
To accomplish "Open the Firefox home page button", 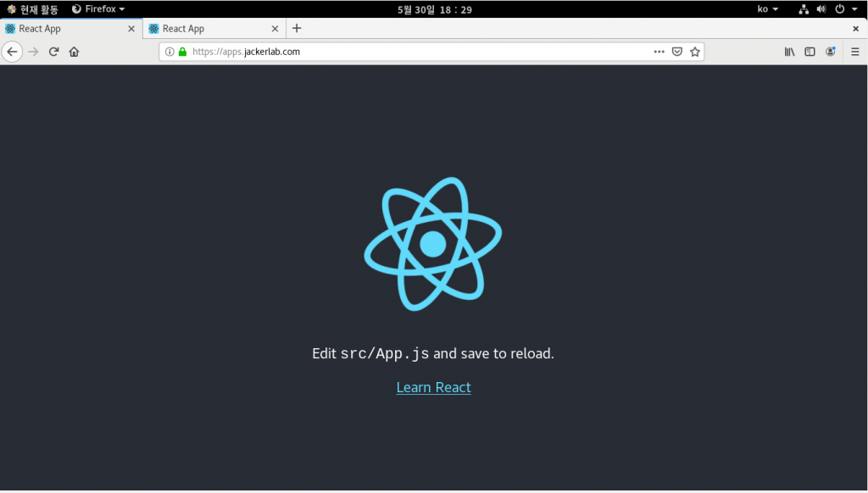I will (75, 52).
